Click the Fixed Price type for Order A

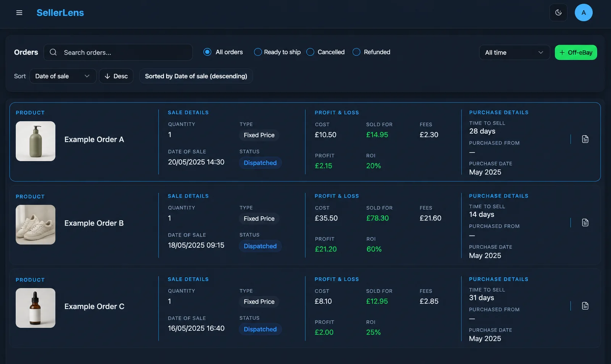click(259, 135)
